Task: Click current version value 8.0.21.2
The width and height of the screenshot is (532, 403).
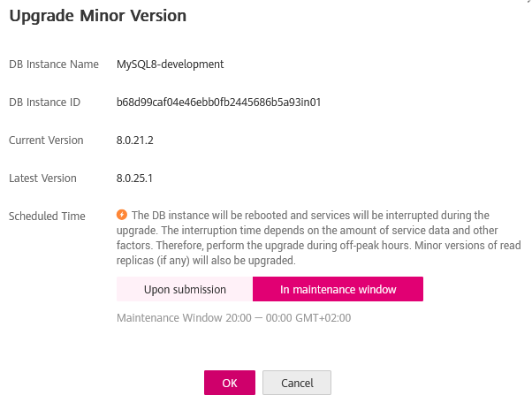Action: [x=135, y=141]
